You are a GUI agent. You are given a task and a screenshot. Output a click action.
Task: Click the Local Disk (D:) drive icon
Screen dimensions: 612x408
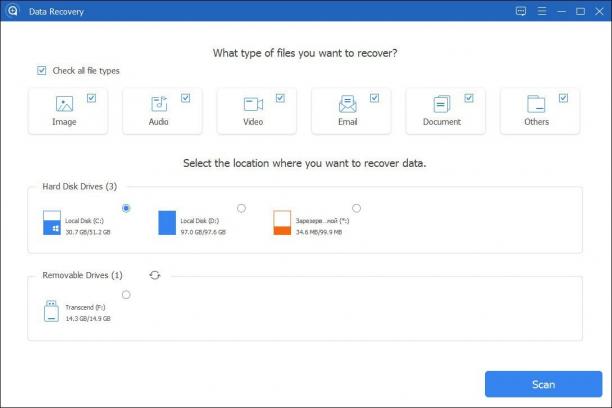pos(167,223)
